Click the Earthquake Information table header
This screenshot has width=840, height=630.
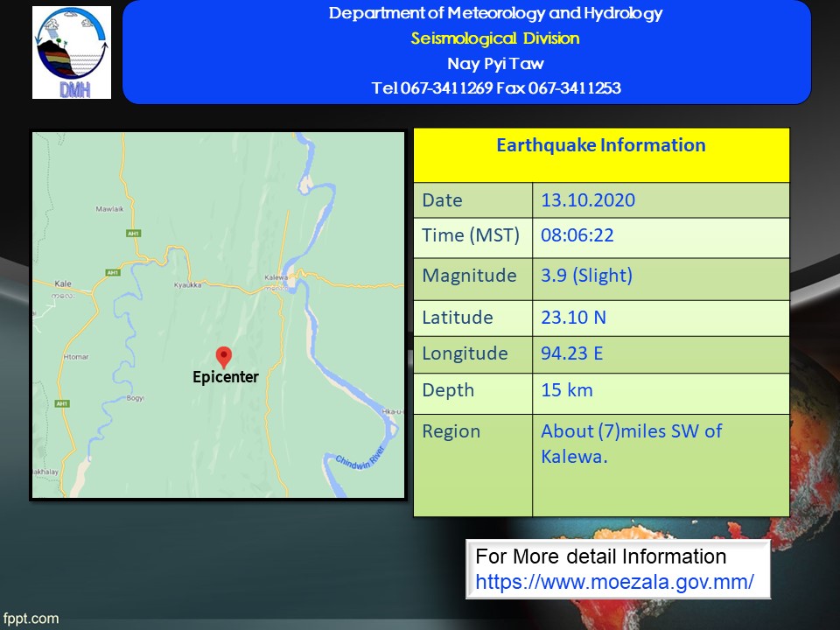pyautogui.click(x=600, y=146)
